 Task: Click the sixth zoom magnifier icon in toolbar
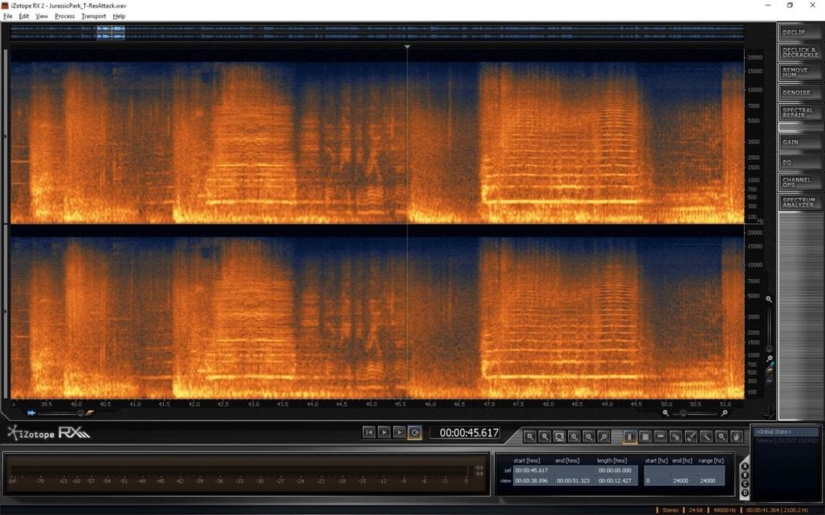click(603, 437)
